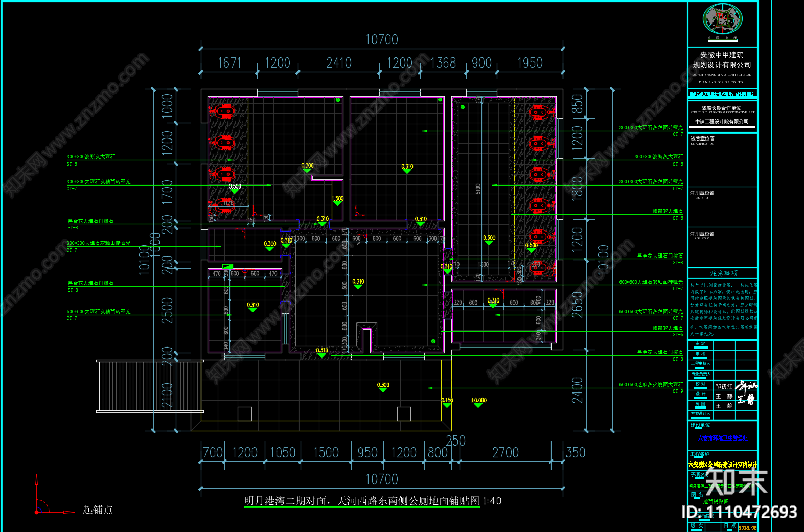Select the drawing title '公厕地面铺贴图 1:40'

click(455, 501)
